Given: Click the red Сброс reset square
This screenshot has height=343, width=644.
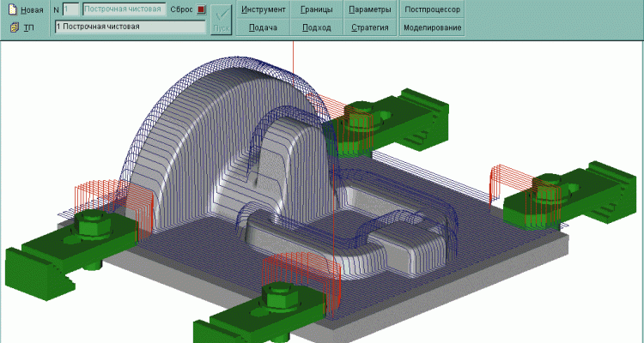Looking at the screenshot, I should [x=201, y=10].
